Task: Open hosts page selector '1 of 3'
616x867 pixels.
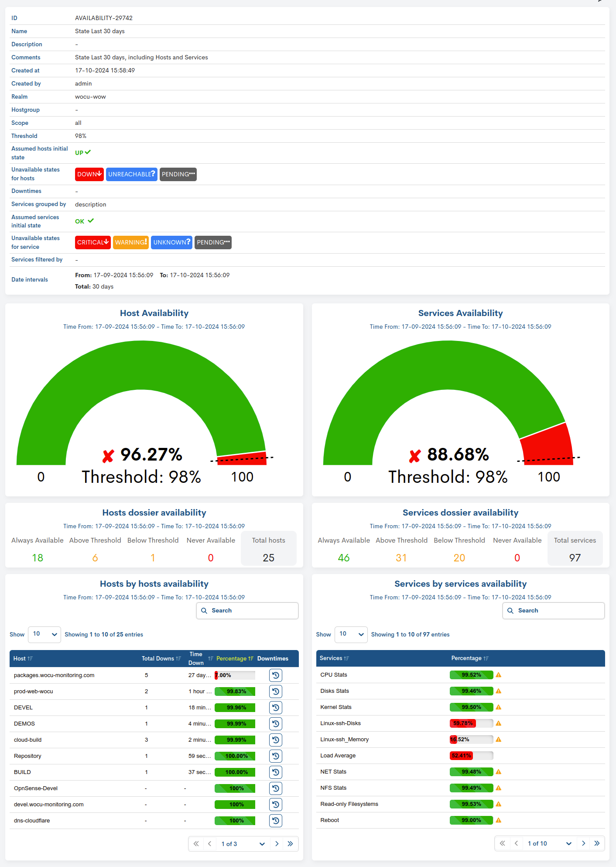Action: point(243,844)
